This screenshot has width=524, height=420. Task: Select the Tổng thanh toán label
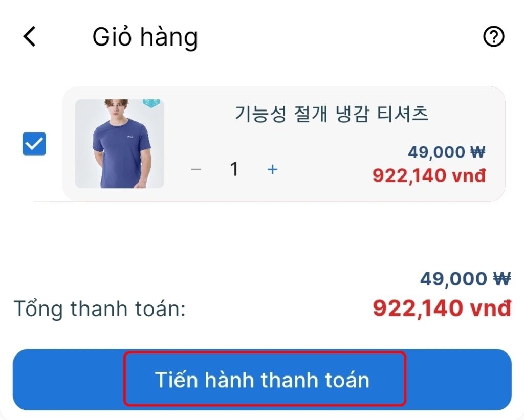click(100, 309)
